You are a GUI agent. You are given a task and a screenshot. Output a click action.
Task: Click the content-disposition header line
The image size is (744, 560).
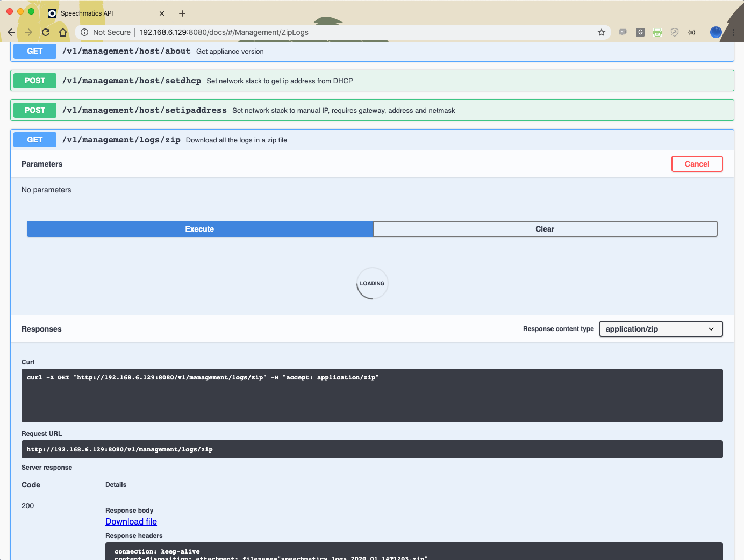pos(271,558)
